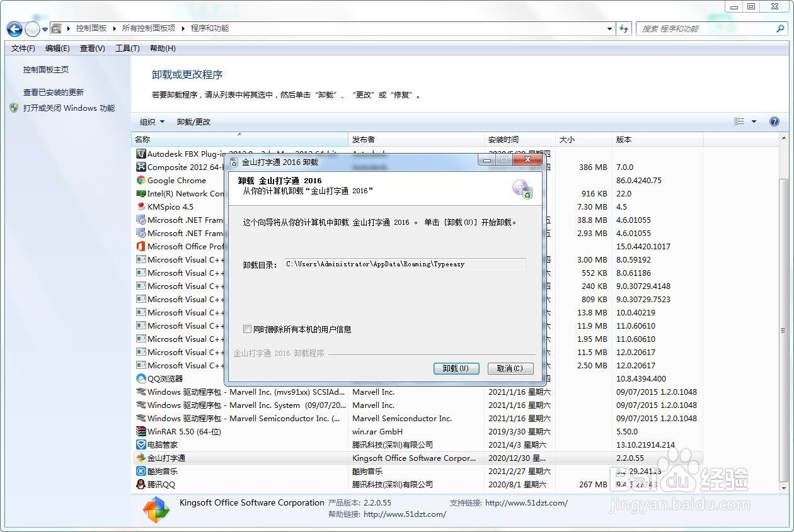Click the list scrollbar up arrow

pos(784,138)
